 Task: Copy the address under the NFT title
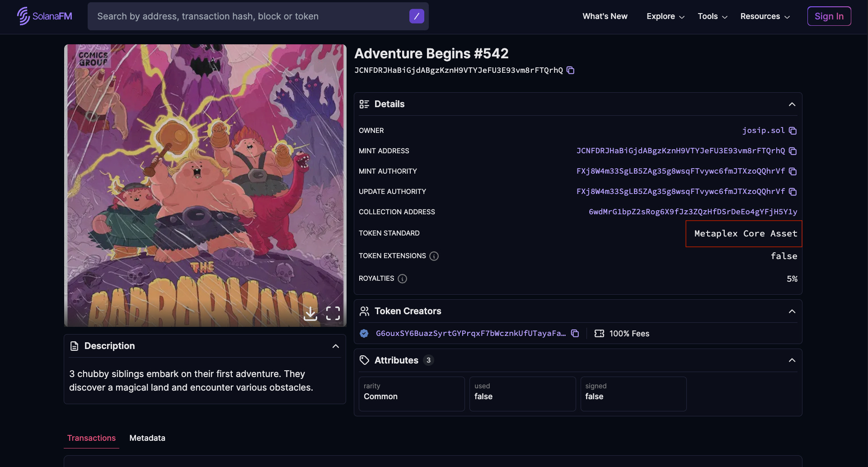click(x=571, y=70)
